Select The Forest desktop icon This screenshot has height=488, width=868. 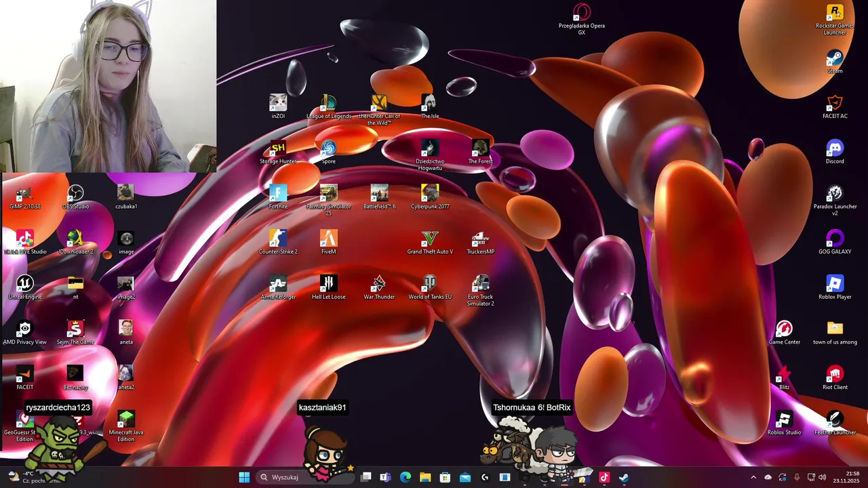tap(480, 152)
